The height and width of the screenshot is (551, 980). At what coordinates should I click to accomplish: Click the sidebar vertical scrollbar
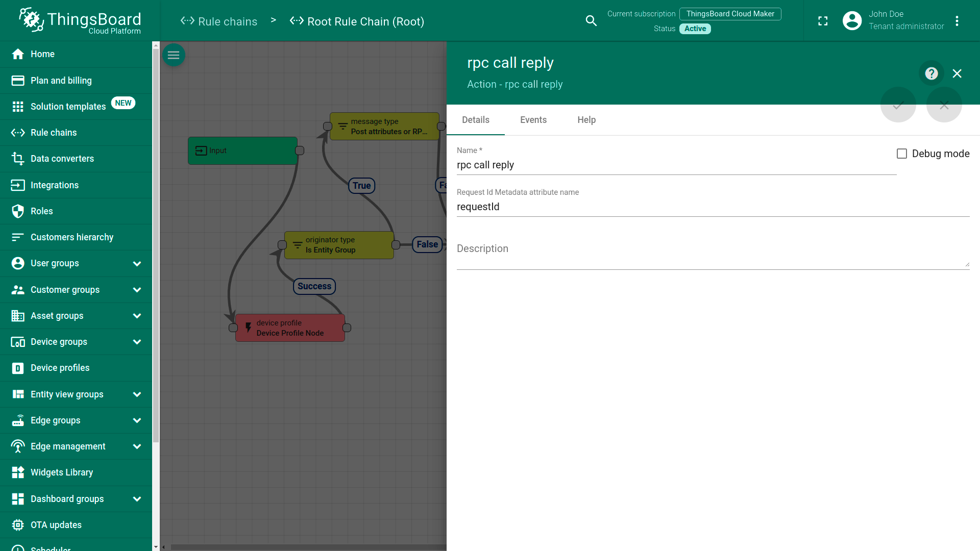(x=156, y=245)
